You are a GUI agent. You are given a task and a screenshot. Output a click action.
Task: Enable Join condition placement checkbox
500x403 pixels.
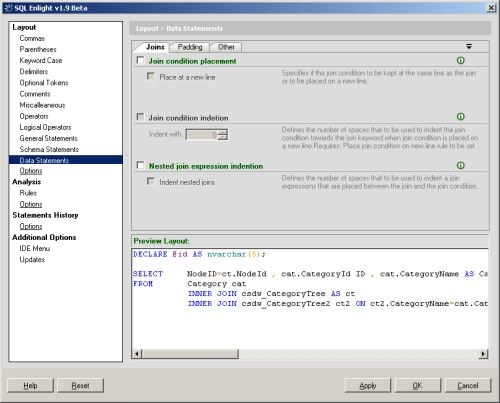pyautogui.click(x=141, y=60)
